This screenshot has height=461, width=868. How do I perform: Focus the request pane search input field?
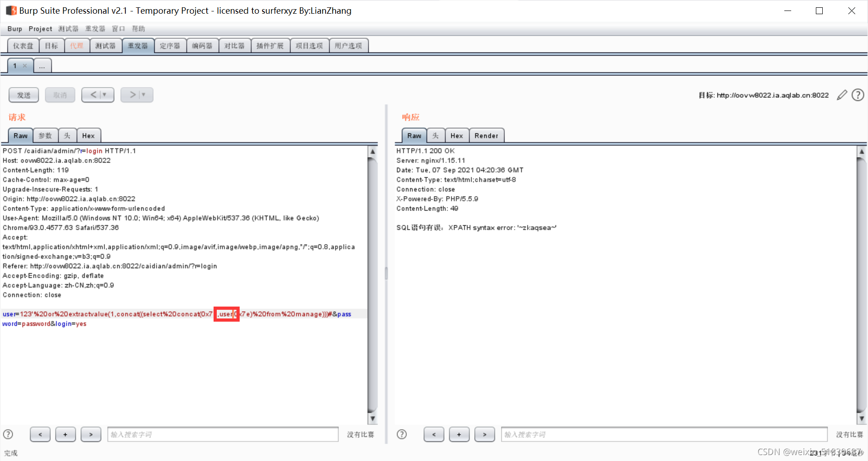coord(223,435)
